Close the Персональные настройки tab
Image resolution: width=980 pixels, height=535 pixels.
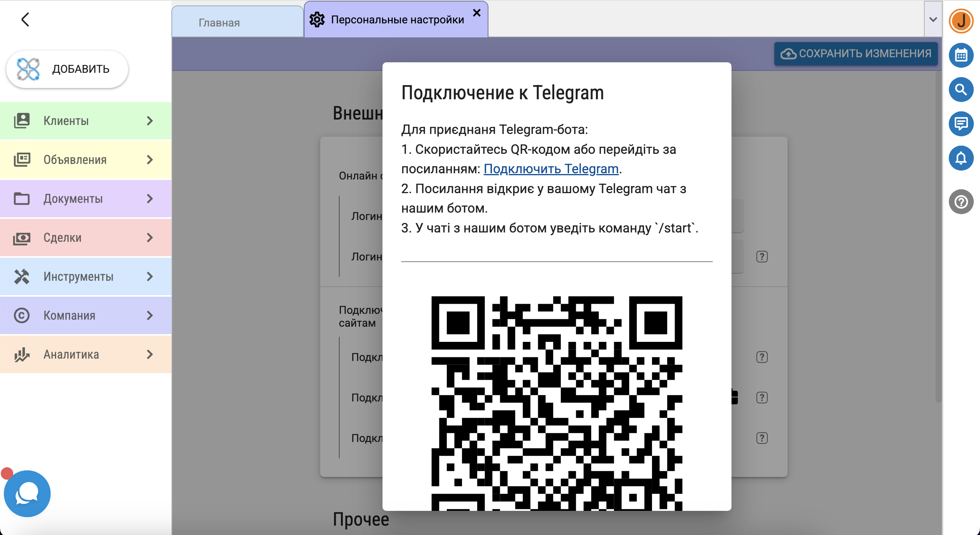(x=477, y=13)
